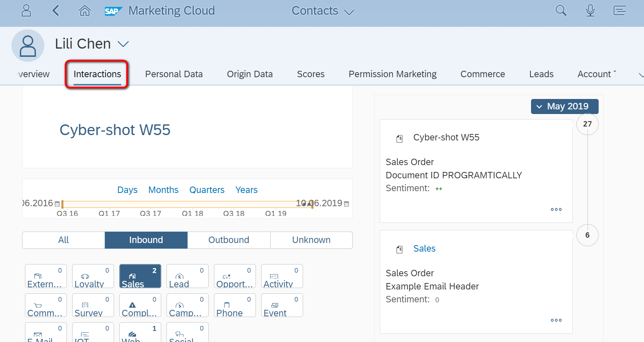Click the large Cyber-shot W55 heading
Screen dimensions: 644x342
click(x=115, y=130)
